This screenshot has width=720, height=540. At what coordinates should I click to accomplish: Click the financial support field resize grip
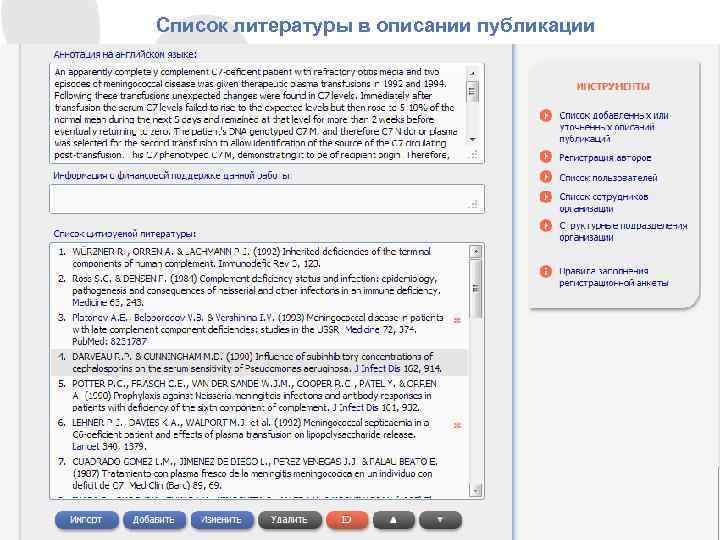pos(473,204)
